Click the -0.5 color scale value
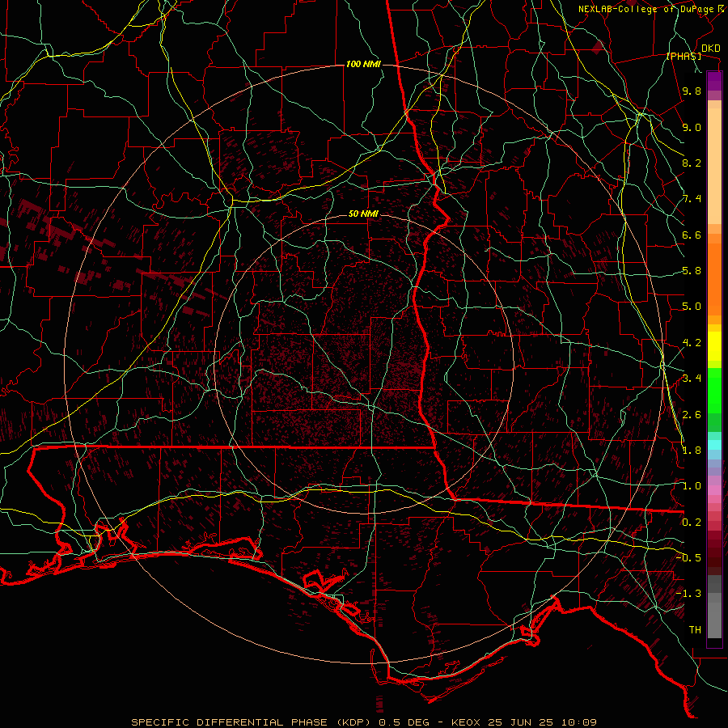This screenshot has height=728, width=728. tap(688, 558)
